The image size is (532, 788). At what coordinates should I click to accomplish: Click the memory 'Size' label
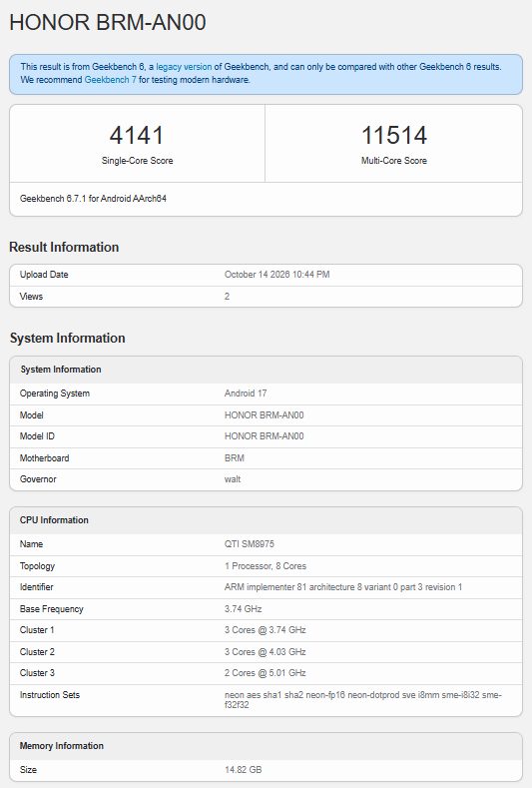tap(28, 770)
